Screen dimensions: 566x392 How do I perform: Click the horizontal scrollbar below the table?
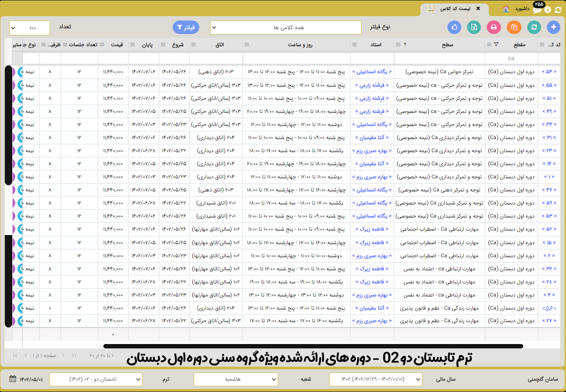(313, 346)
